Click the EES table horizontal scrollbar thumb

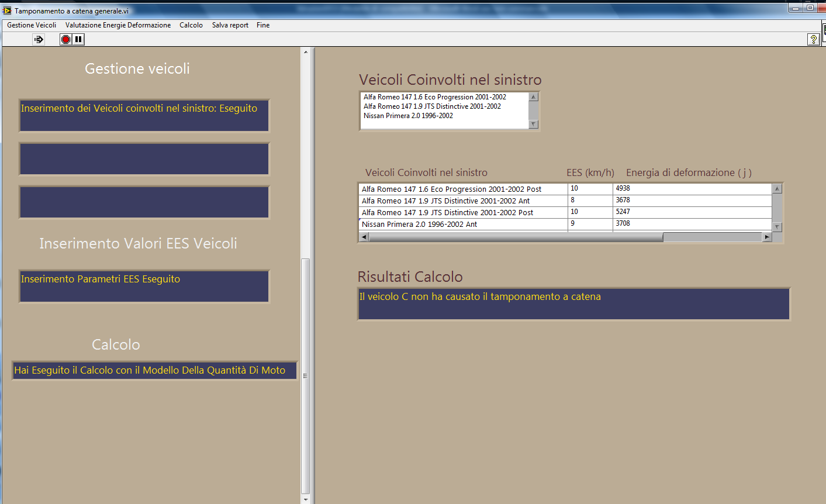(516, 237)
